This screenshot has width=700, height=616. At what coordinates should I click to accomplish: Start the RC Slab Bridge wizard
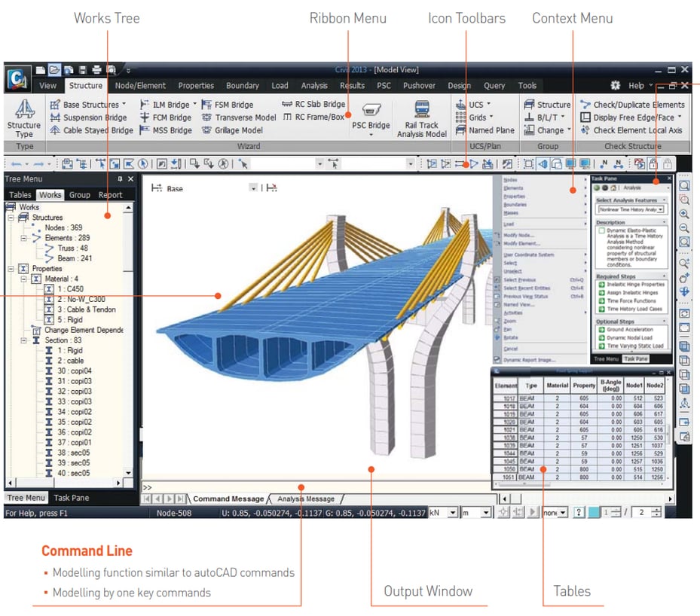point(314,104)
